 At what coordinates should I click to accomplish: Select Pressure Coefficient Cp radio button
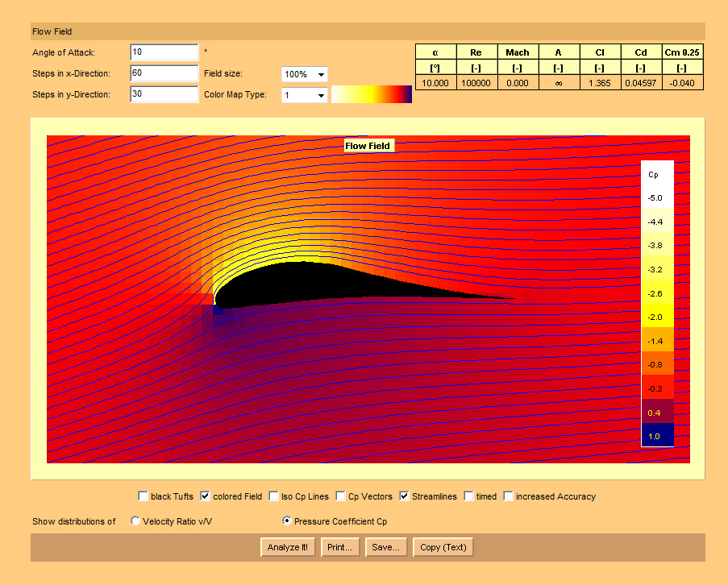(x=287, y=521)
